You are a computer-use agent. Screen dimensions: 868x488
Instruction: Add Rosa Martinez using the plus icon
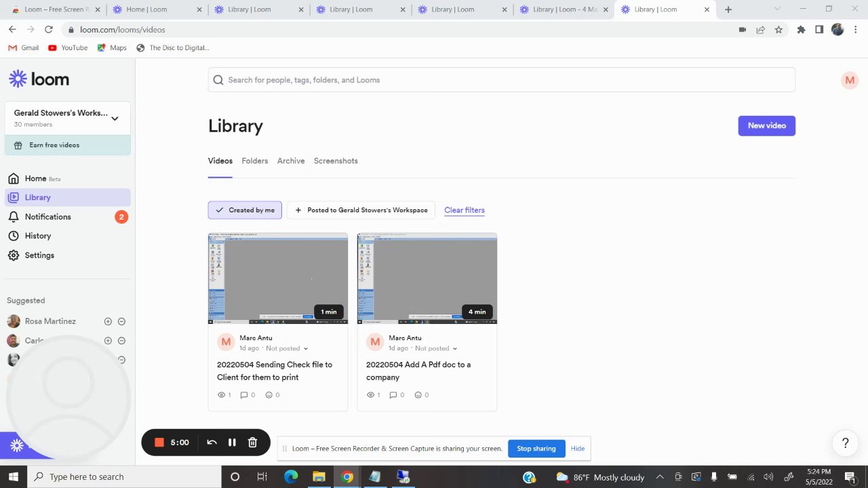pos(108,321)
